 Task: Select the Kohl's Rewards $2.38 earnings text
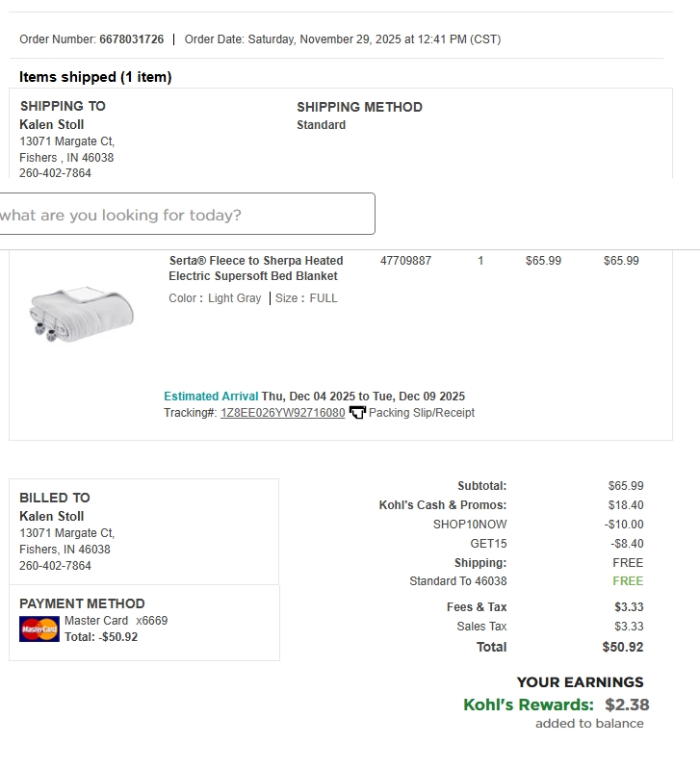(x=556, y=705)
